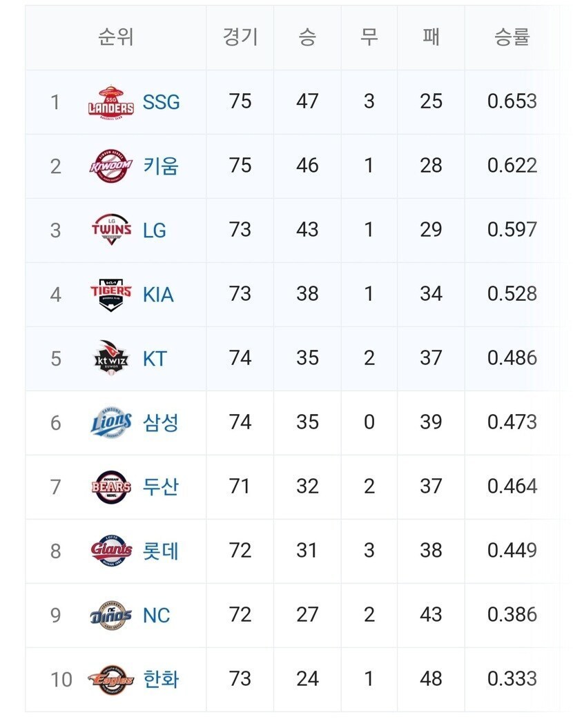Click the Hanwha Eagles team logo
This screenshot has width=573, height=728.
point(110,680)
